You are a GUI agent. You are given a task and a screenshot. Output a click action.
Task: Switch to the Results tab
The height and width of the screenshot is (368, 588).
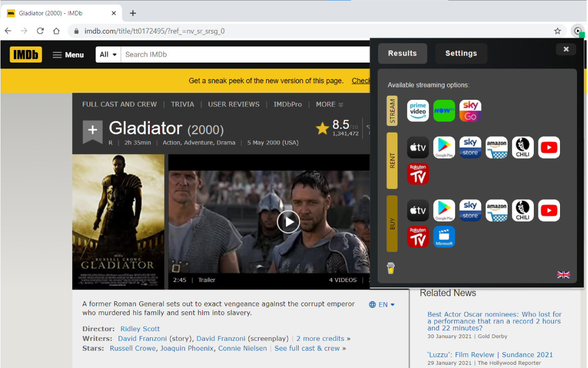[x=402, y=53]
